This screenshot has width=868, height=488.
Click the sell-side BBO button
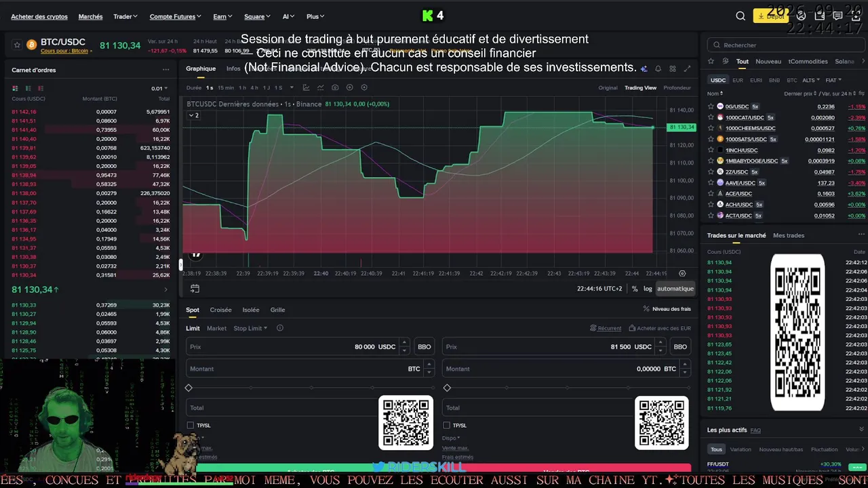coord(680,346)
